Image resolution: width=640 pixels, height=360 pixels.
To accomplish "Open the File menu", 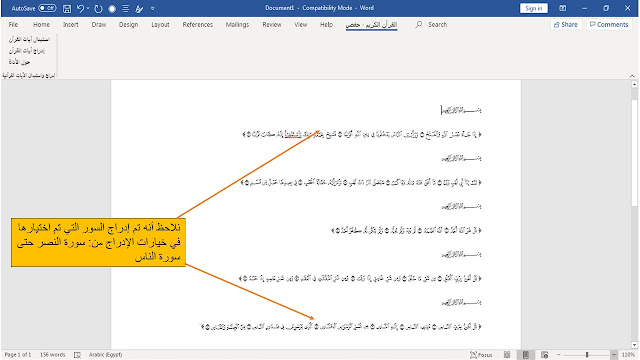I will pos(13,24).
